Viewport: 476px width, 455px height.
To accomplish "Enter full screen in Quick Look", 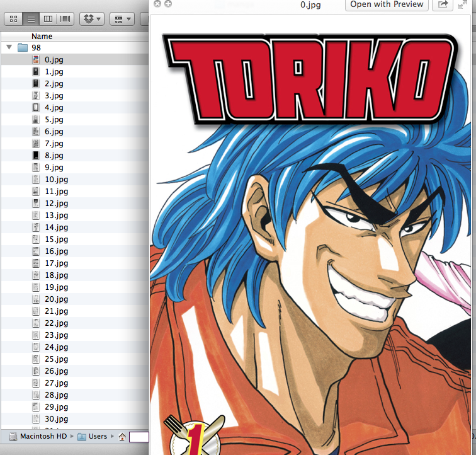I will click(x=167, y=4).
